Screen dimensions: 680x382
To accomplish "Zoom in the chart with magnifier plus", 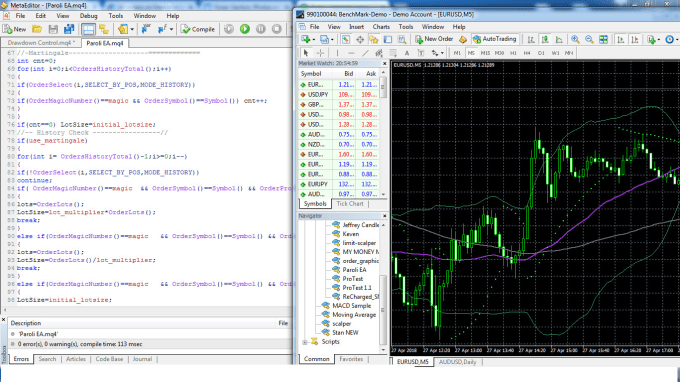I will click(x=575, y=39).
